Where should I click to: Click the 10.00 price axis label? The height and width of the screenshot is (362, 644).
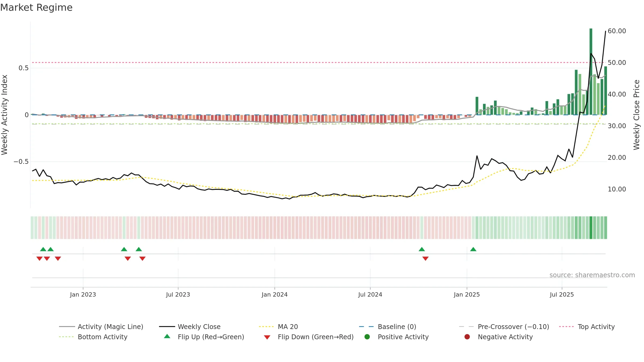pyautogui.click(x=617, y=189)
